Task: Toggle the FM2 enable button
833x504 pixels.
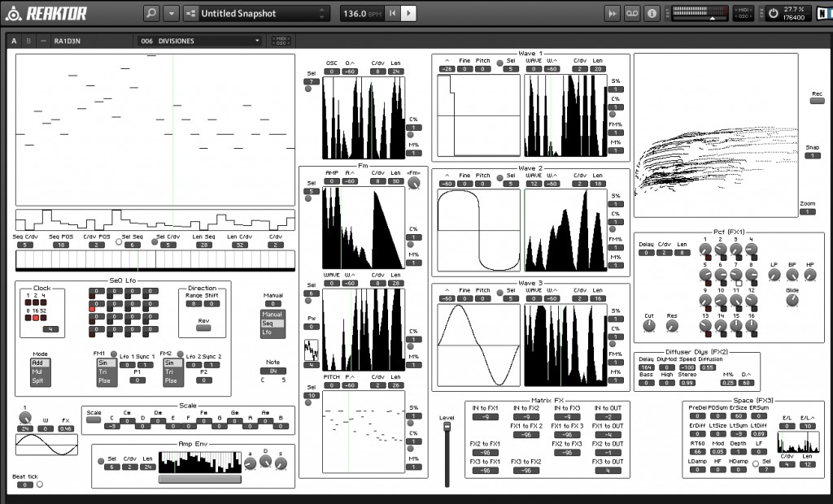Action: coord(180,354)
